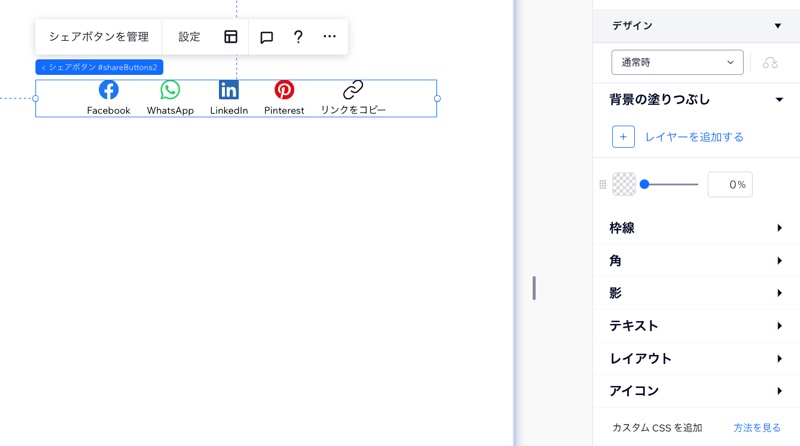Select the Facebook share icon

click(108, 90)
